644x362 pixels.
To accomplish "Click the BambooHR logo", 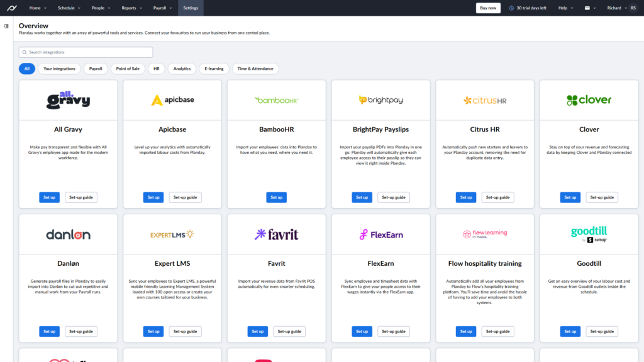I will pyautogui.click(x=277, y=100).
